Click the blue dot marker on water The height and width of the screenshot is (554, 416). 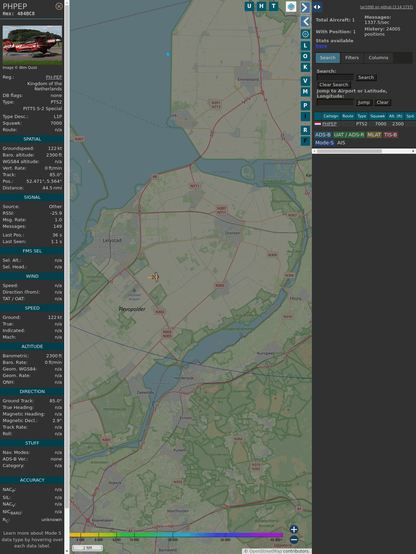click(x=168, y=54)
